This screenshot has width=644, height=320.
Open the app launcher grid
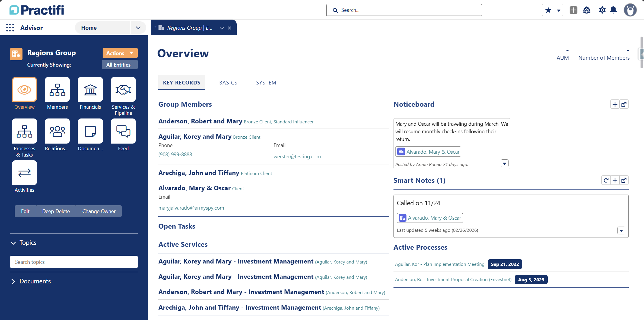tap(10, 28)
